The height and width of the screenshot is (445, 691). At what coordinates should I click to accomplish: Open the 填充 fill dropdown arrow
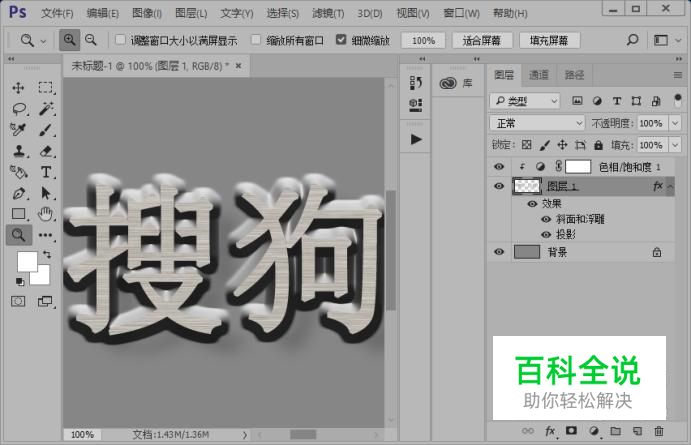[675, 145]
